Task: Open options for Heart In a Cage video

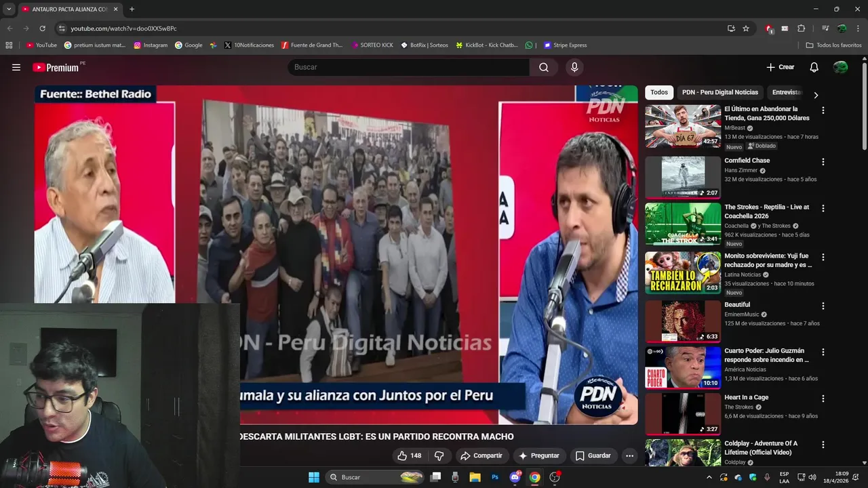Action: 823,399
